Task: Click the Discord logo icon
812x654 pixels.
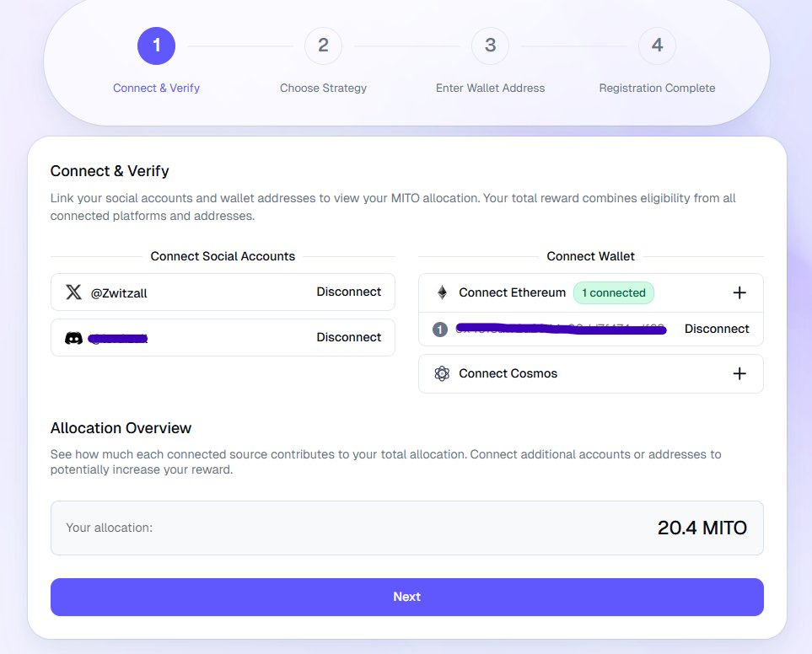Action: click(x=73, y=339)
